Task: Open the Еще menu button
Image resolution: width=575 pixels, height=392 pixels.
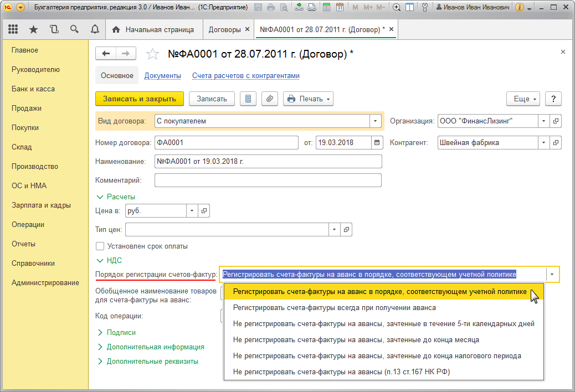Action: pyautogui.click(x=523, y=99)
